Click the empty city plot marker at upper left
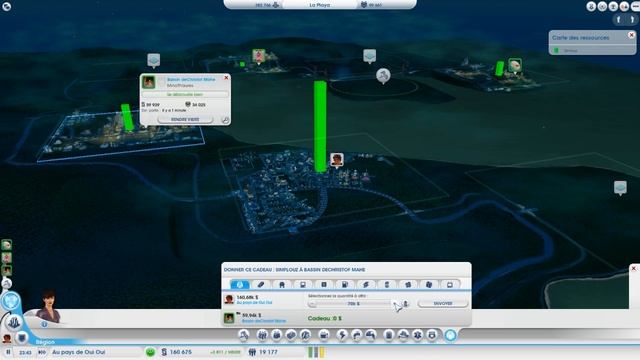This screenshot has width=640, height=360. click(x=153, y=60)
